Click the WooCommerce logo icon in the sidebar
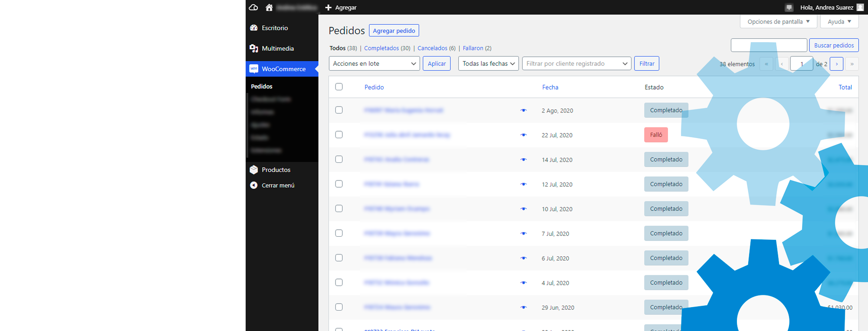Image resolution: width=868 pixels, height=331 pixels. pyautogui.click(x=254, y=69)
